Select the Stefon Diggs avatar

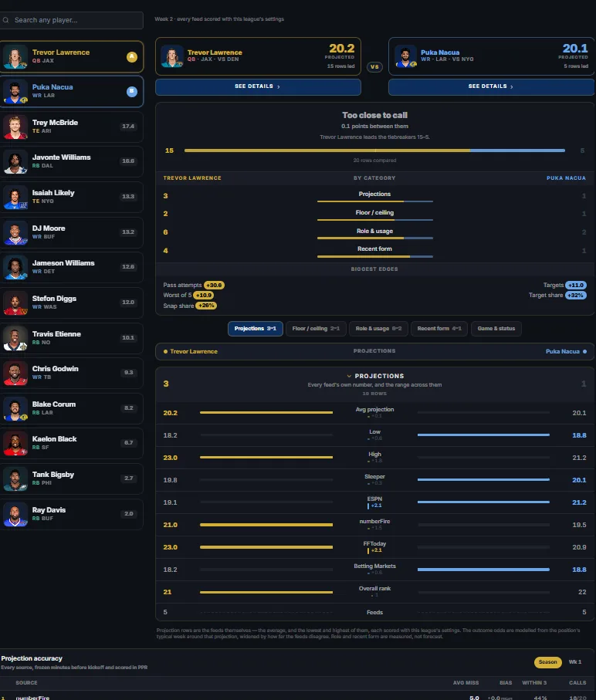coord(15,303)
